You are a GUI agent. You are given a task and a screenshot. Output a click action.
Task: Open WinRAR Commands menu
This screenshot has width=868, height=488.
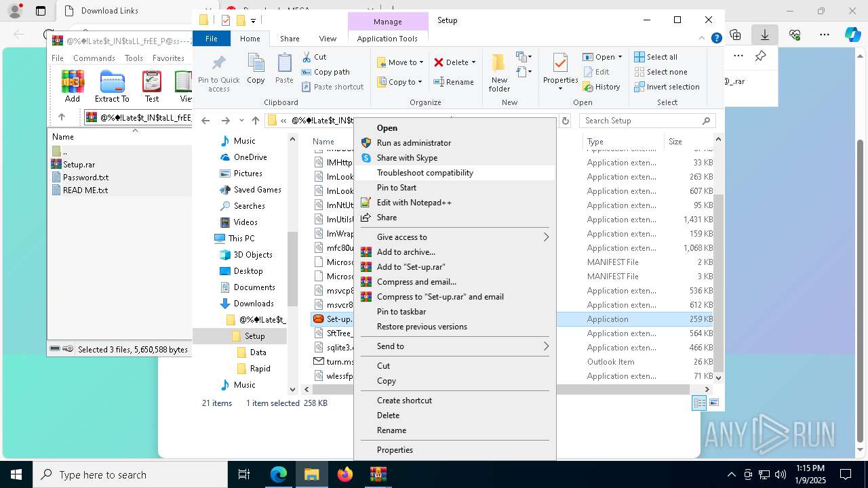pyautogui.click(x=94, y=58)
